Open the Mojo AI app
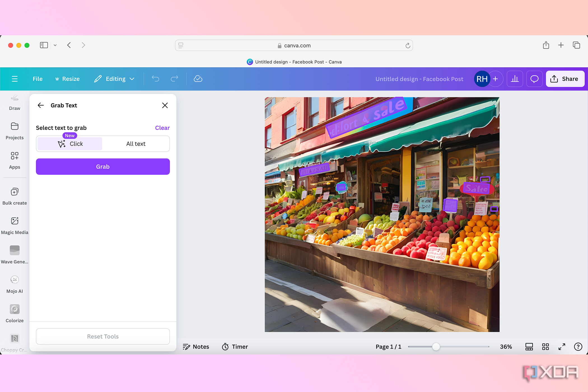Image resolution: width=588 pixels, height=392 pixels. click(15, 284)
